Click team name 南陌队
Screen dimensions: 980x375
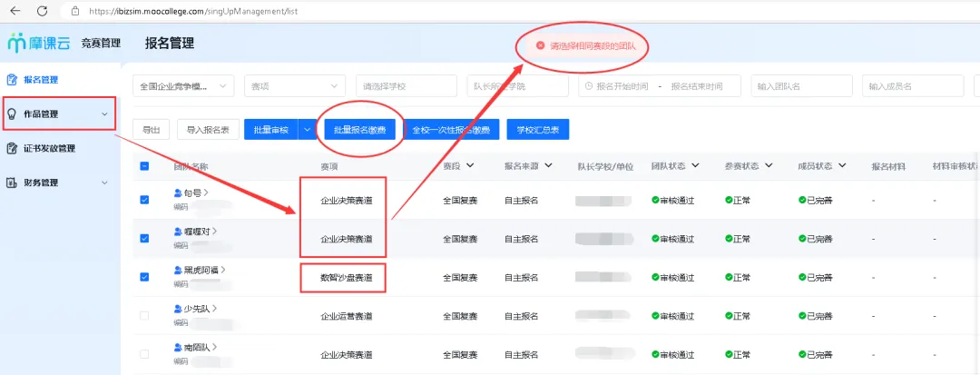click(x=196, y=347)
